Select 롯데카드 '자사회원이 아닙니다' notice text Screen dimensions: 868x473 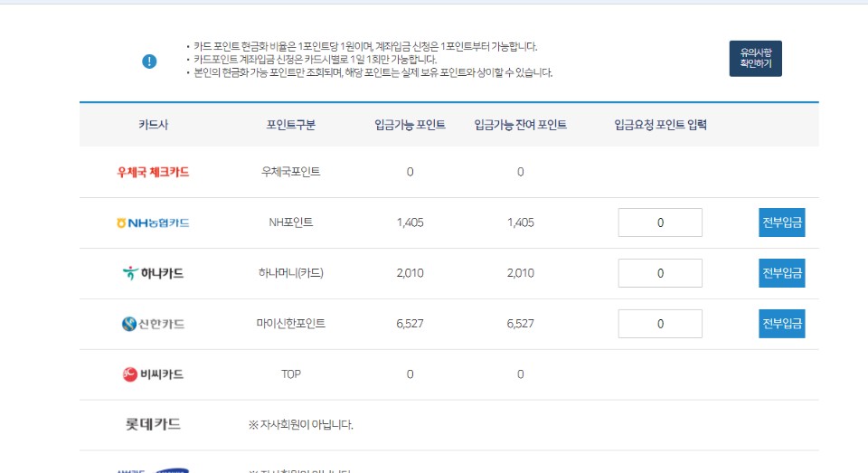(x=300, y=425)
